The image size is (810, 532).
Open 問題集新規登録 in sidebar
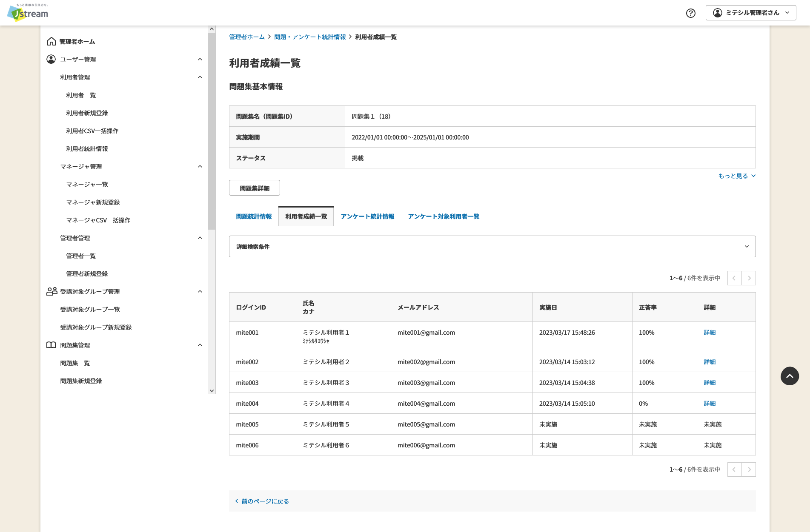(81, 381)
